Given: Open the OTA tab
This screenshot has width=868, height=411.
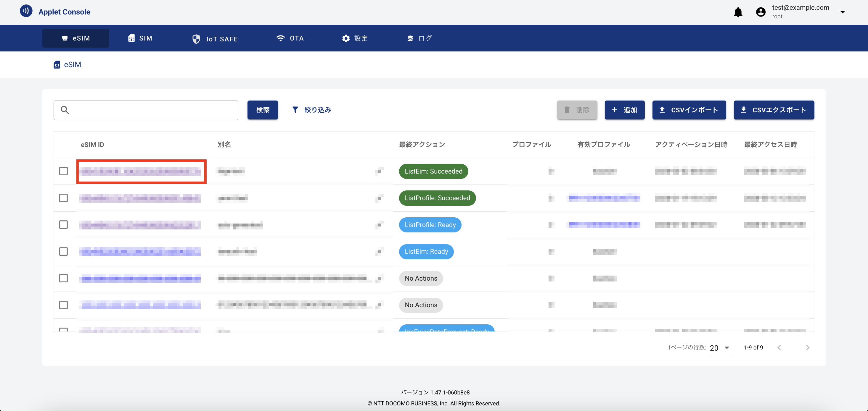Looking at the screenshot, I should tap(290, 38).
